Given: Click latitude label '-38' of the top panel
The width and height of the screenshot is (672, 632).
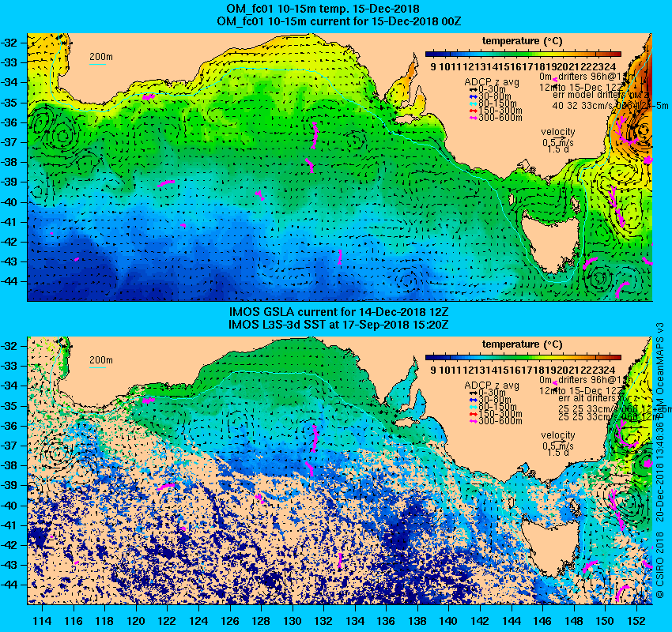Looking at the screenshot, I should pos(9,162).
